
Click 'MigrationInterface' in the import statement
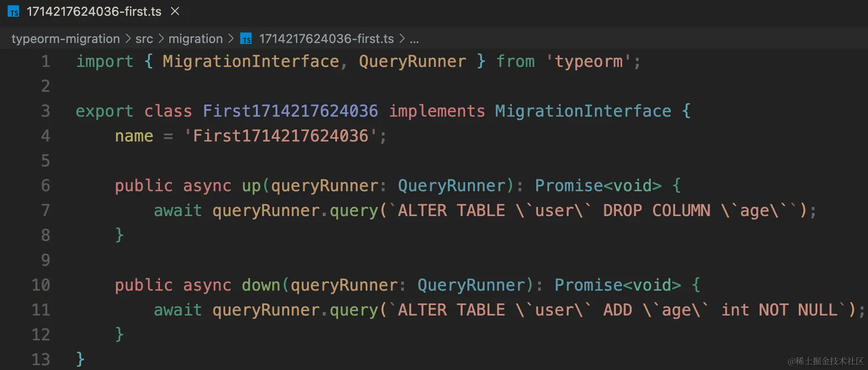pyautogui.click(x=251, y=61)
